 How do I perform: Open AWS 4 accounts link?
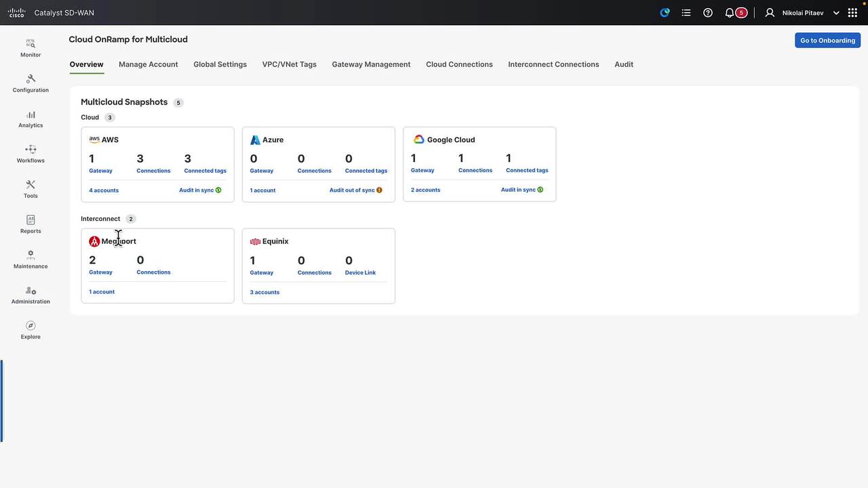(104, 190)
